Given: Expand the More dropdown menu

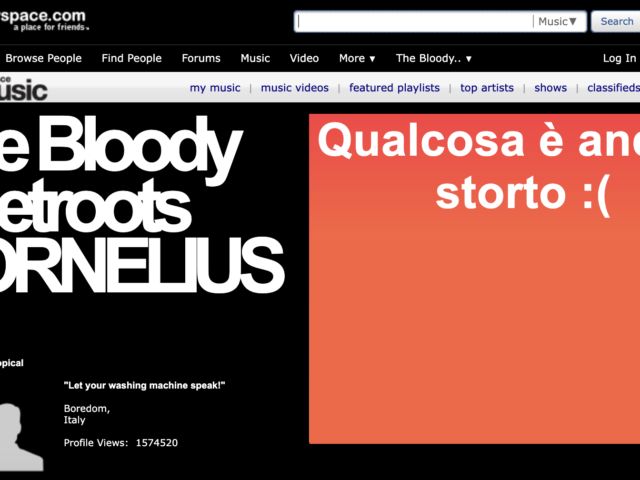Looking at the screenshot, I should pos(357,58).
